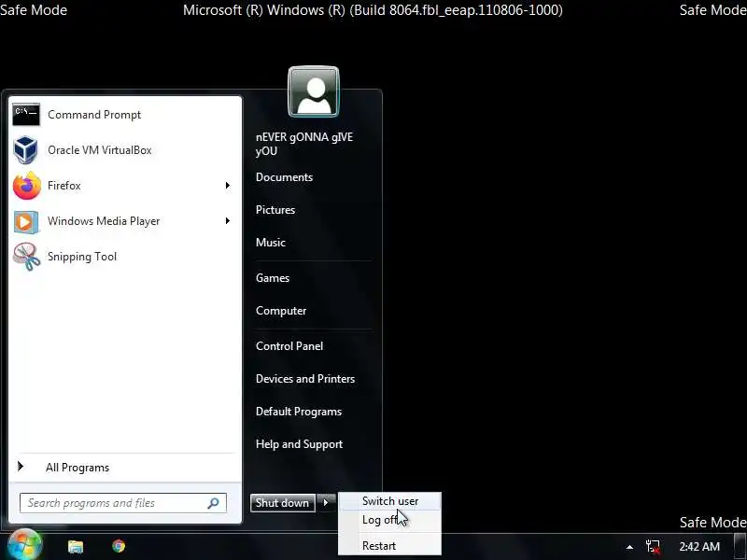
Task: Open Computer from the Start menu
Action: [x=281, y=311]
